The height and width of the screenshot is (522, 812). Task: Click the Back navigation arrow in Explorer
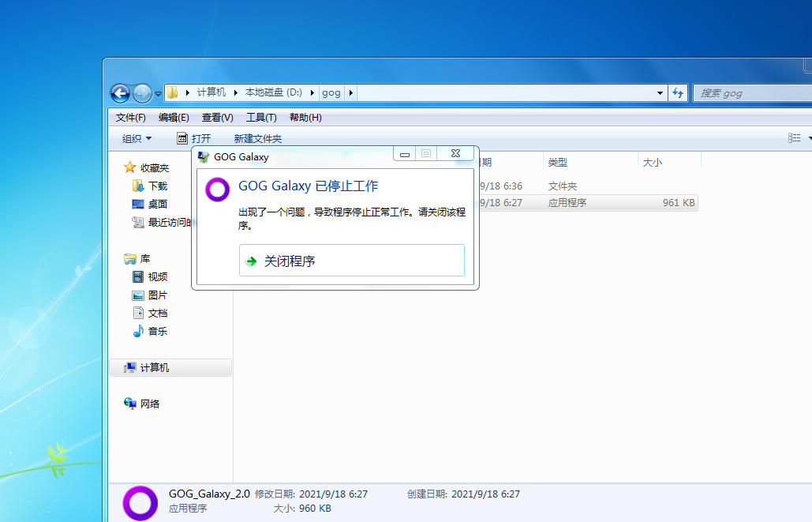120,93
